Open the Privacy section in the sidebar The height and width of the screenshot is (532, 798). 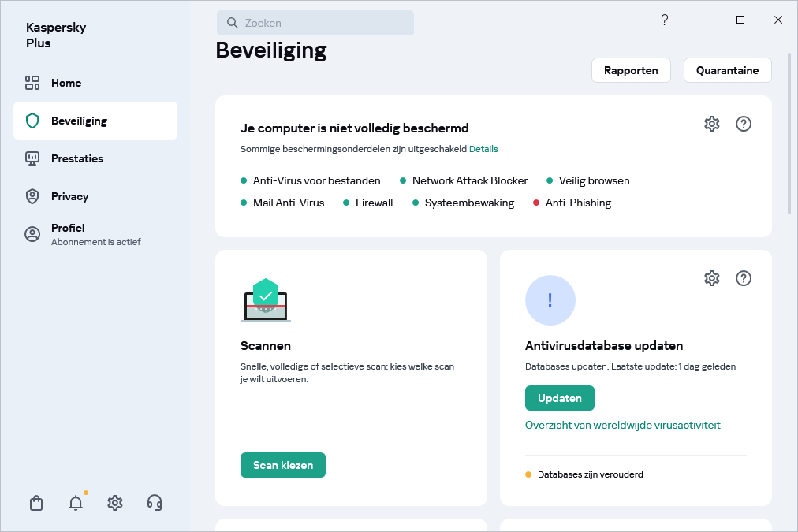point(69,195)
